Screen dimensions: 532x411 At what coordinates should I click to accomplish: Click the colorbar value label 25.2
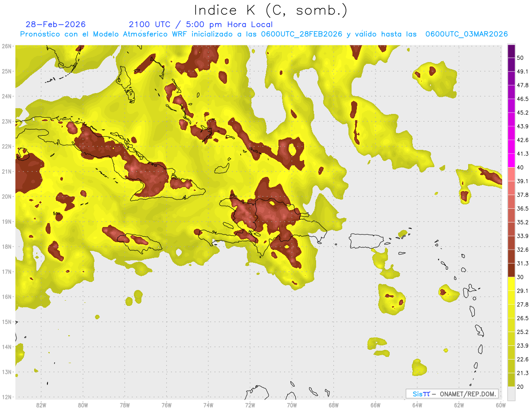(522, 332)
